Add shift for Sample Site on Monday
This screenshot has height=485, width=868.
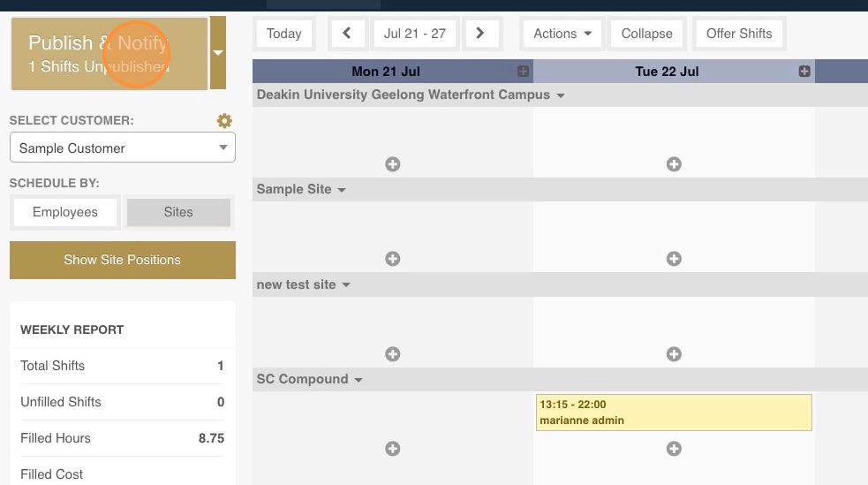point(392,259)
